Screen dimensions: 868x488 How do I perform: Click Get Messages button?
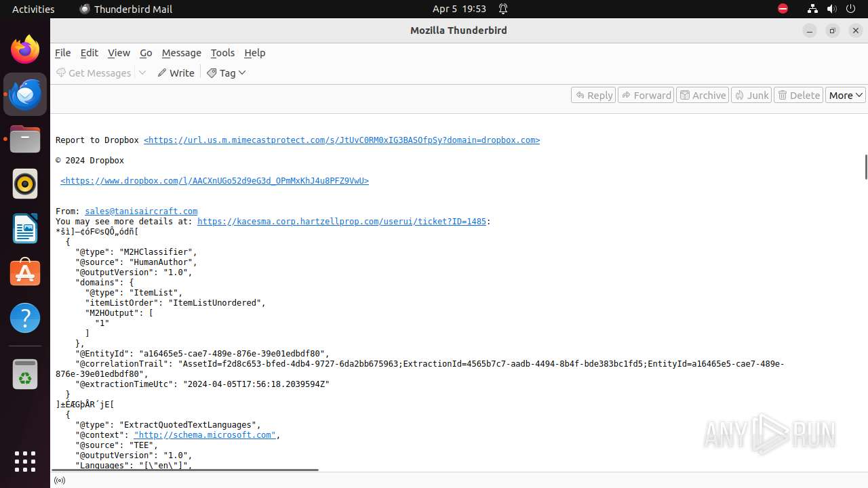click(x=94, y=73)
